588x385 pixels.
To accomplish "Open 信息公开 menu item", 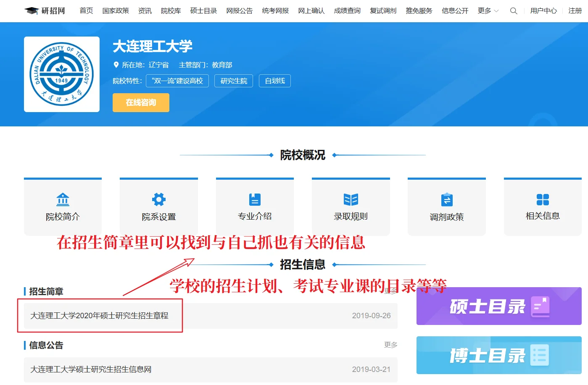I will tap(455, 11).
